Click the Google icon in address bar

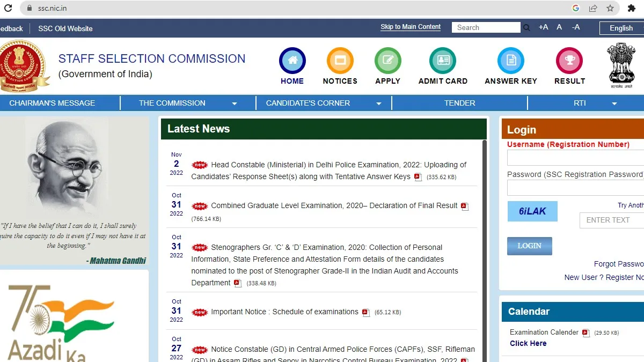pyautogui.click(x=576, y=8)
